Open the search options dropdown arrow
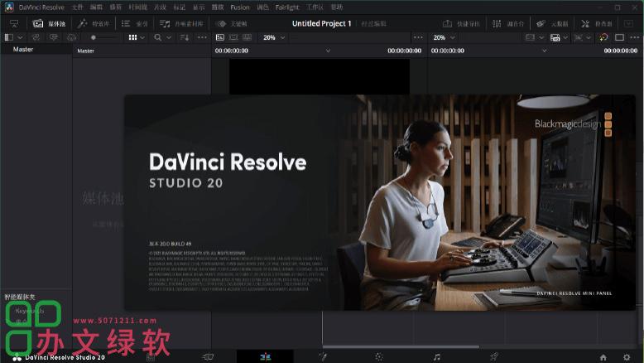644x363 pixels. [169, 37]
